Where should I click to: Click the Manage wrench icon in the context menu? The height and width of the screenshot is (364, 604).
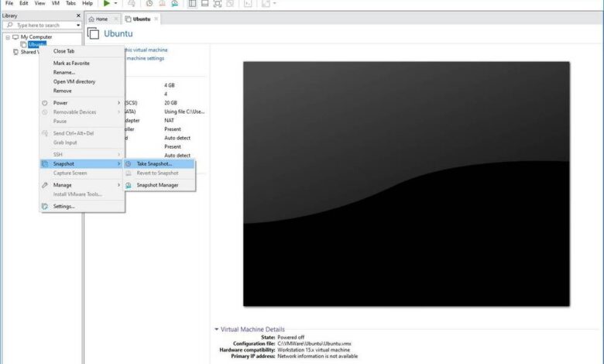(45, 185)
